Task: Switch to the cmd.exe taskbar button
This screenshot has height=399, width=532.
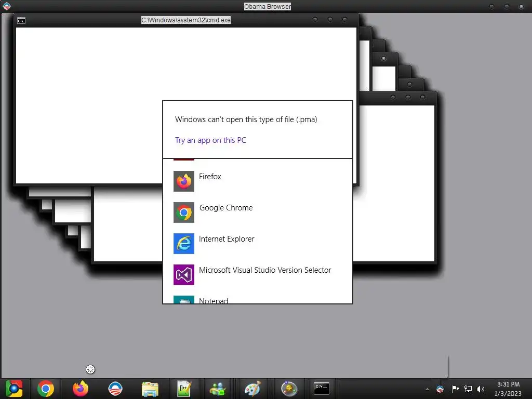Action: click(x=321, y=389)
